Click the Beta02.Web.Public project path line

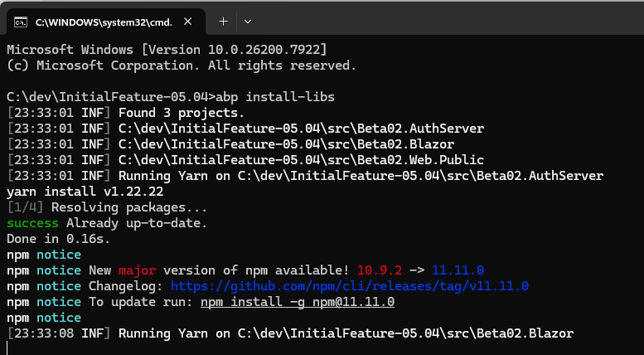(301, 159)
